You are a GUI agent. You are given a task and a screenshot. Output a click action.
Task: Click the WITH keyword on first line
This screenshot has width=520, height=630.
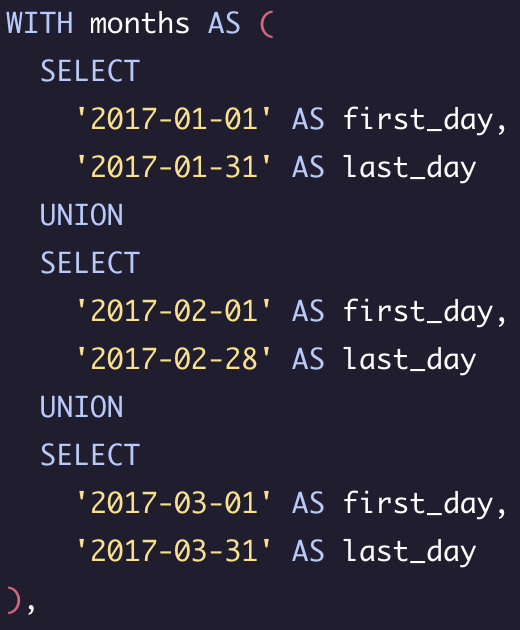(x=40, y=23)
